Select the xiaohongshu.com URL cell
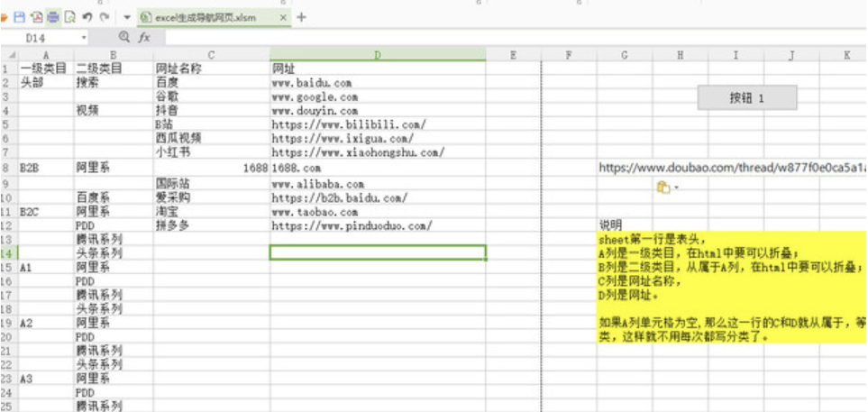868x412 pixels. click(378, 151)
